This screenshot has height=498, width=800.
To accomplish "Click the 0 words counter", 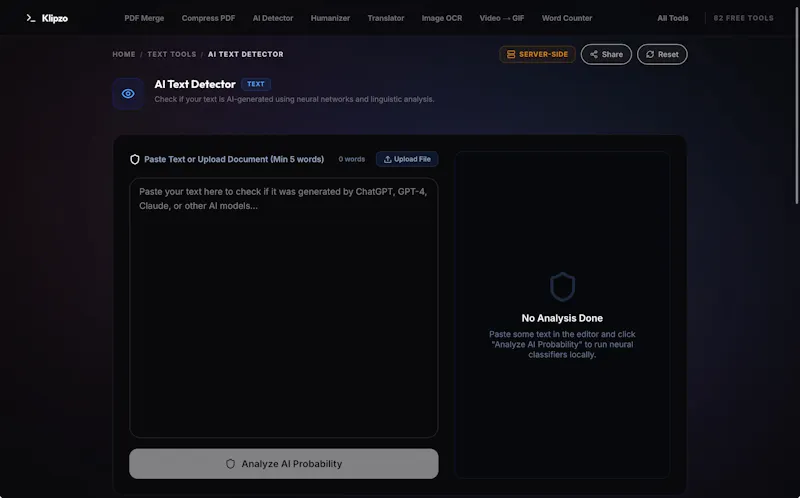I will click(352, 159).
